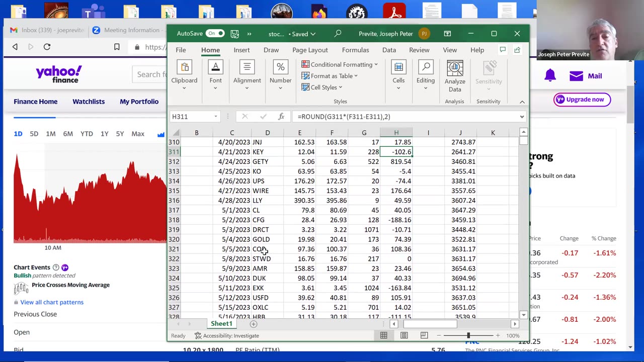Expand more Quick Access Toolbar commands
Screen dimensions: 644x362
point(249,34)
